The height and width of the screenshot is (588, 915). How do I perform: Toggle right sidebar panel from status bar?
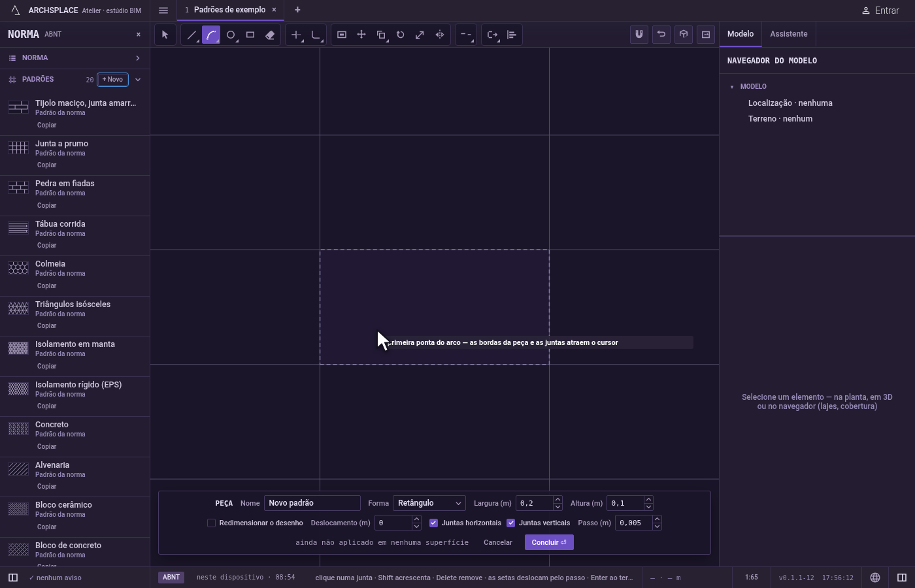[902, 578]
